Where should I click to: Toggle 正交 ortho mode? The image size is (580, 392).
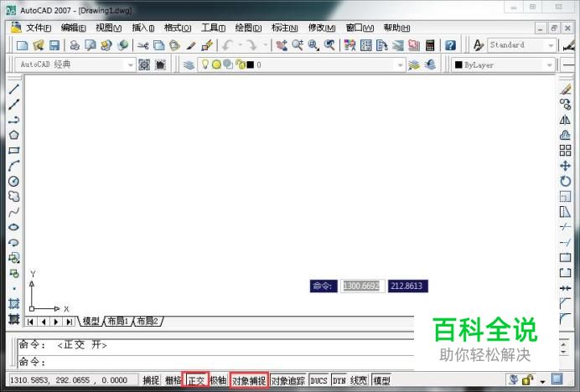pyautogui.click(x=195, y=380)
